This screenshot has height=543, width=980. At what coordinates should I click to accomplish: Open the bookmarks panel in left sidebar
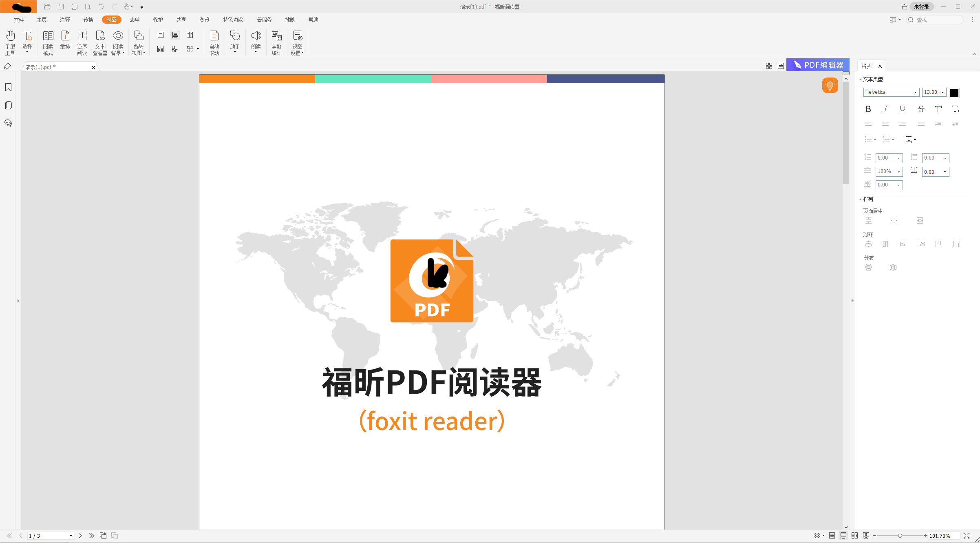click(8, 87)
